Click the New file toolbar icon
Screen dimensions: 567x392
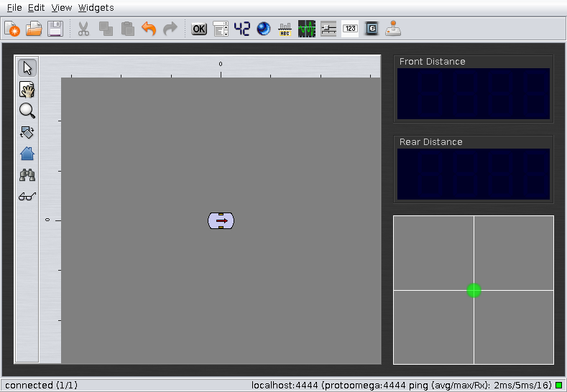tap(12, 29)
